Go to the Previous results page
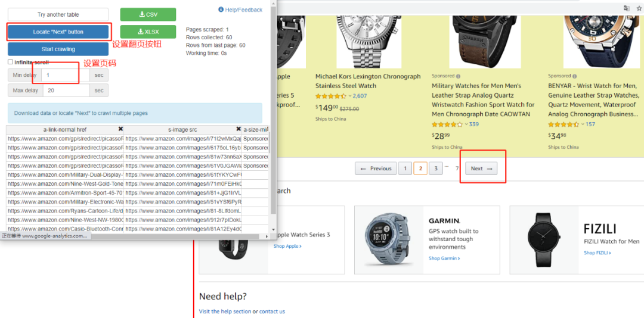Viewport: 644px width, 318px height. tap(376, 169)
